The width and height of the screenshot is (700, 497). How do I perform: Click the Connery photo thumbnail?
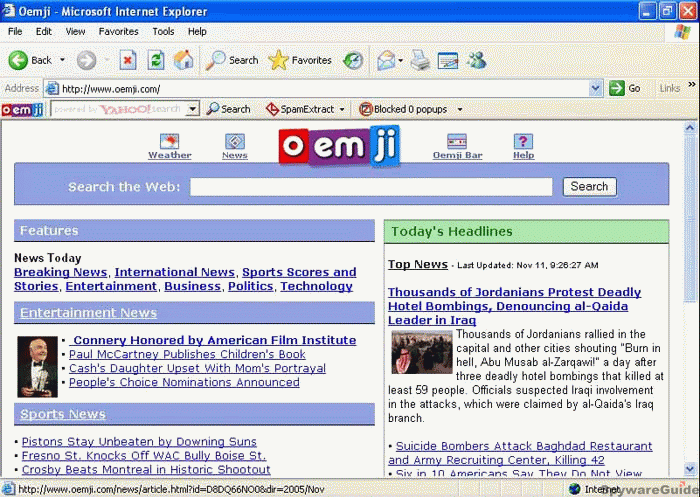click(38, 367)
